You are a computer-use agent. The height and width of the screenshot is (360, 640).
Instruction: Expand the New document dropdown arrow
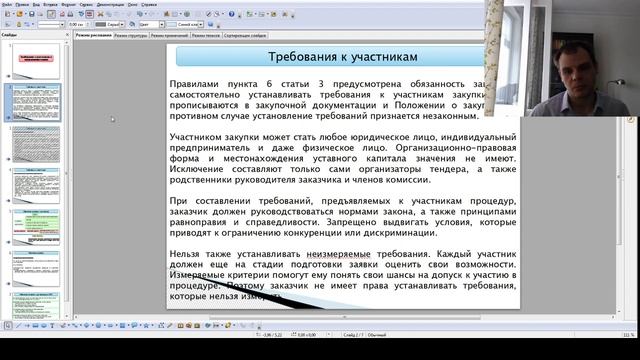tap(13, 14)
